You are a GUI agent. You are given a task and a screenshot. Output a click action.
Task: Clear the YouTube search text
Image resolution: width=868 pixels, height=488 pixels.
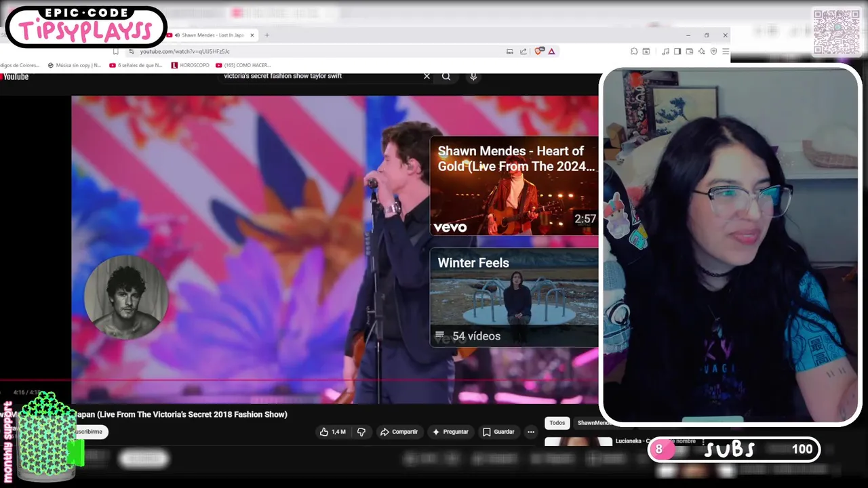427,76
